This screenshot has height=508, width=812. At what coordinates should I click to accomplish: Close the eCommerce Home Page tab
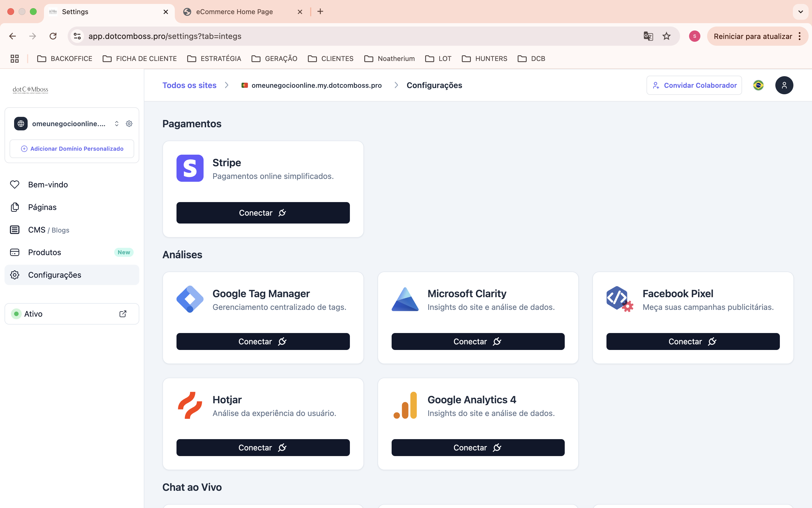click(x=300, y=12)
